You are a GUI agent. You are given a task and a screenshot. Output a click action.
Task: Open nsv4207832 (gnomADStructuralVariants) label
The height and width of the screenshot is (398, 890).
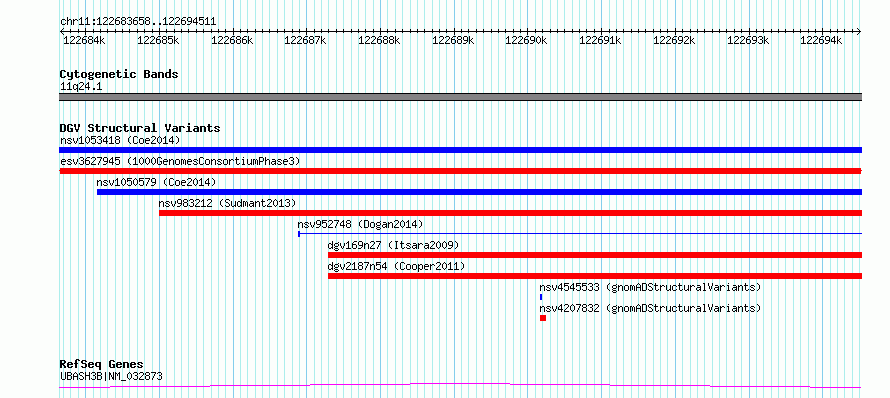click(650, 308)
